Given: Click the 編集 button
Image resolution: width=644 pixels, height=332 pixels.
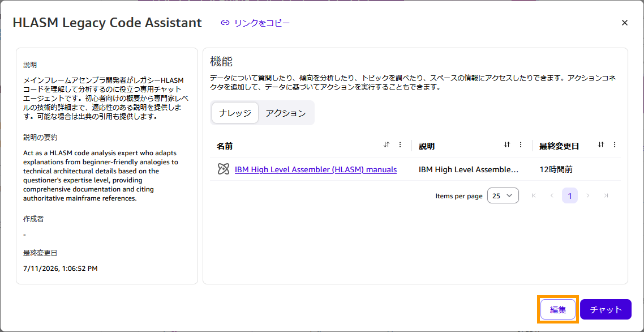Looking at the screenshot, I should 558,309.
